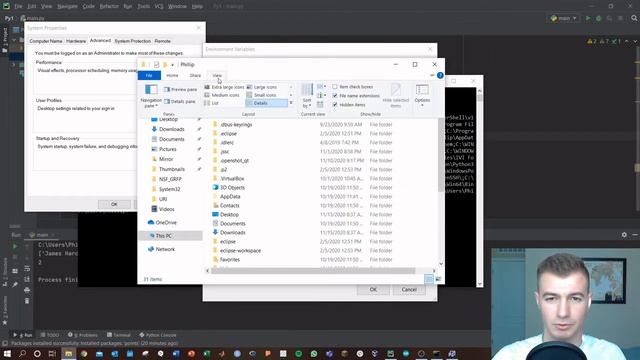Image resolution: width=640 pixels, height=360 pixels.
Task: Click the horizontal scrollbar in file list
Action: pos(313,271)
